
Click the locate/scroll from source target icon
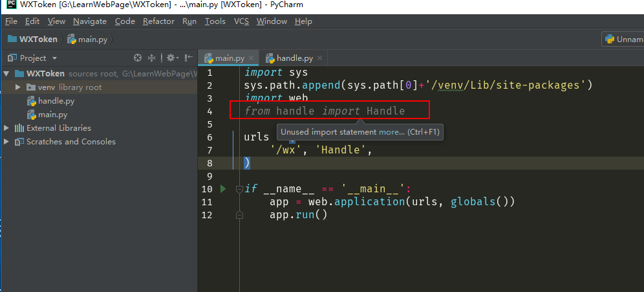(x=137, y=58)
